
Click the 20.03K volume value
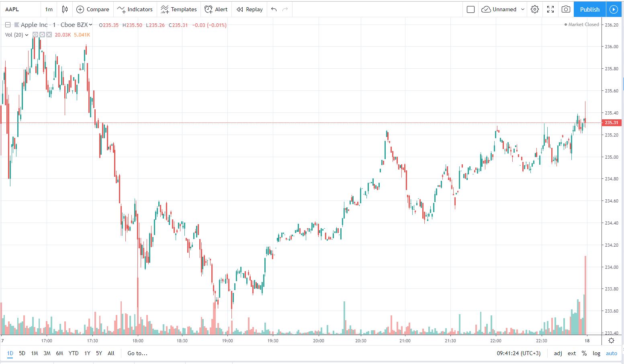tap(63, 35)
